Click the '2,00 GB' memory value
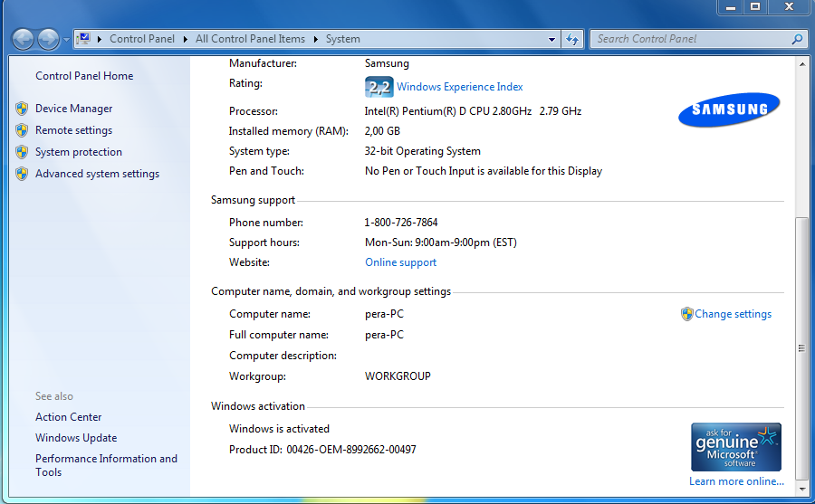815x504 pixels. point(382,131)
